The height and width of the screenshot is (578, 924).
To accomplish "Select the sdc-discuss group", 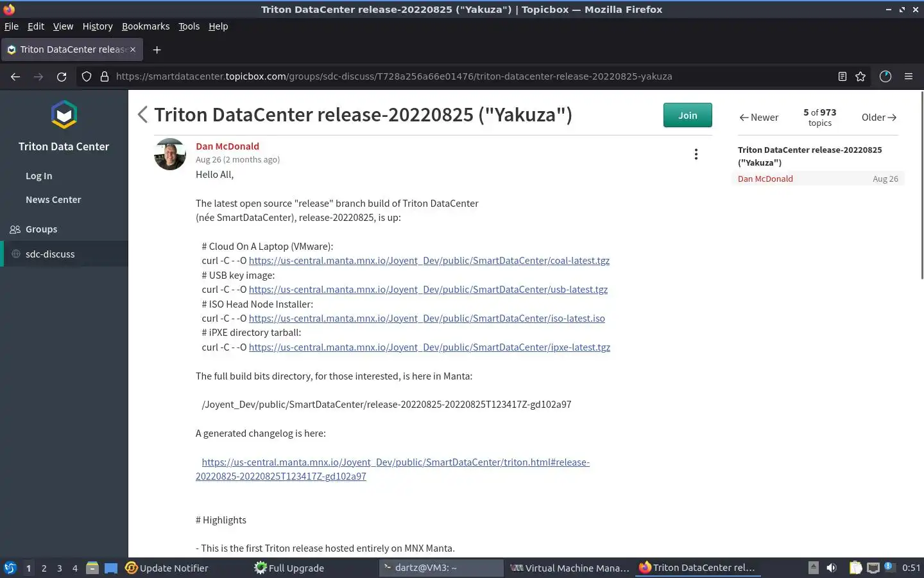I will (64, 254).
